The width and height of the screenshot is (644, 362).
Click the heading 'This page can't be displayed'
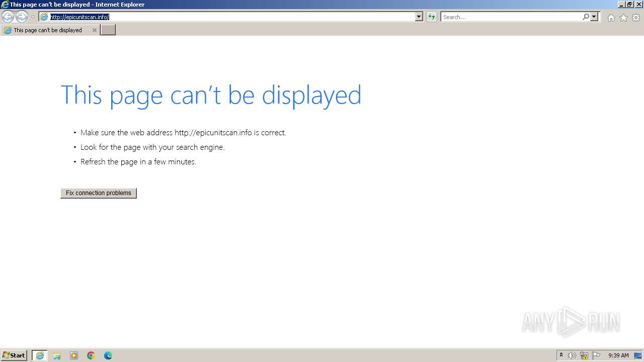click(x=211, y=95)
